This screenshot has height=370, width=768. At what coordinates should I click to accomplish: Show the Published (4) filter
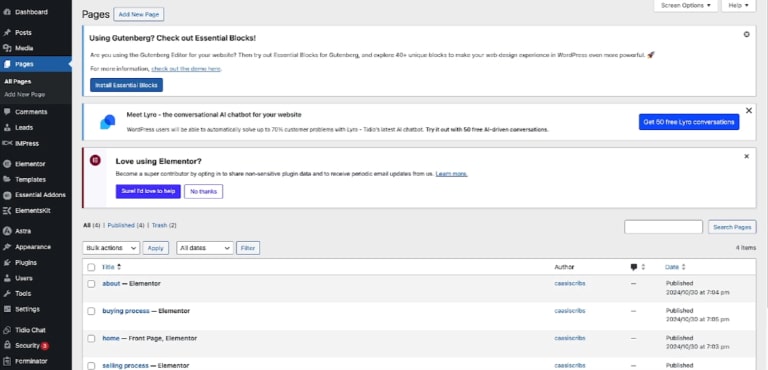[x=126, y=225]
